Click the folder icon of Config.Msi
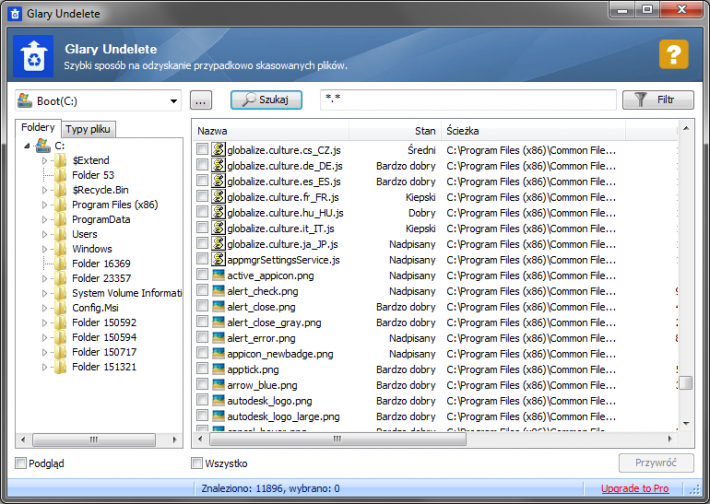This screenshot has width=710, height=504. pyautogui.click(x=60, y=308)
